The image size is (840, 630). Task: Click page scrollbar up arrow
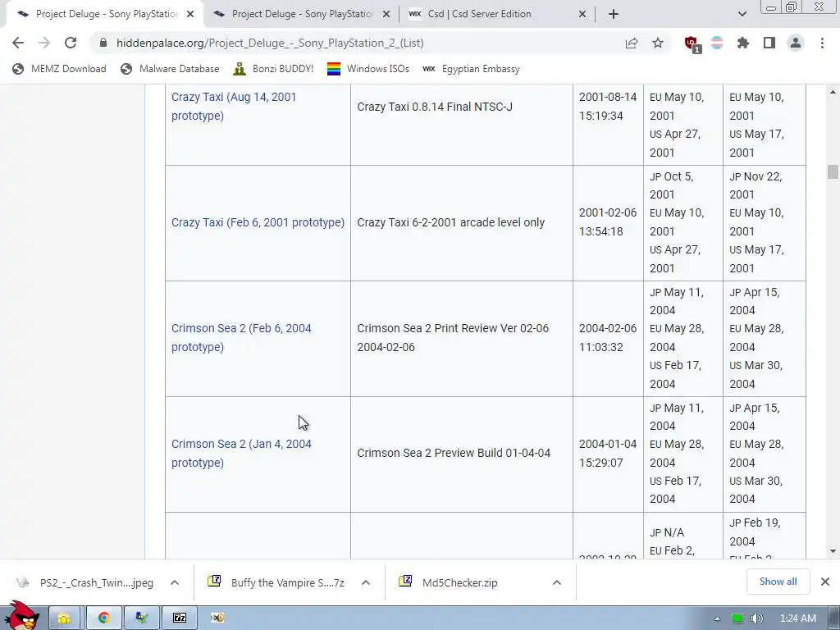point(833,92)
